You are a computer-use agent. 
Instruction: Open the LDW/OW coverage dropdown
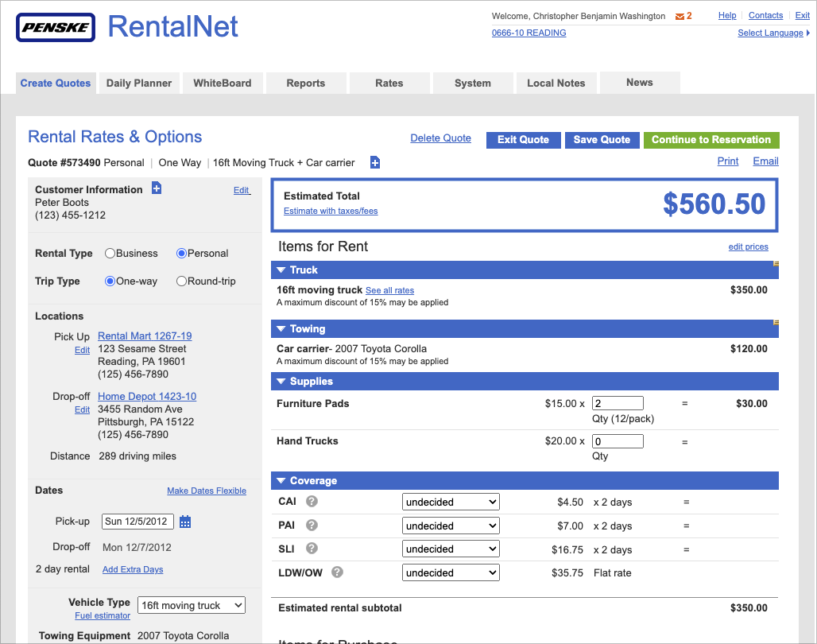pyautogui.click(x=451, y=573)
